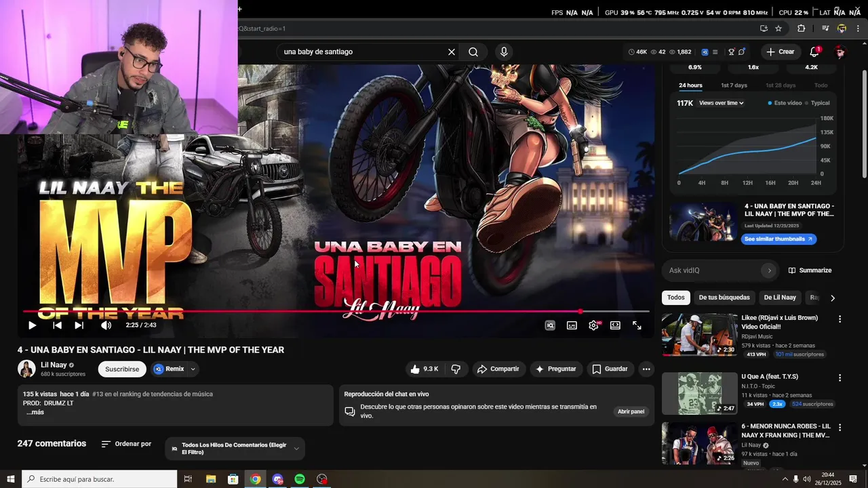This screenshot has height=488, width=868.
Task: Toggle subtitles in the video player
Action: tap(572, 325)
